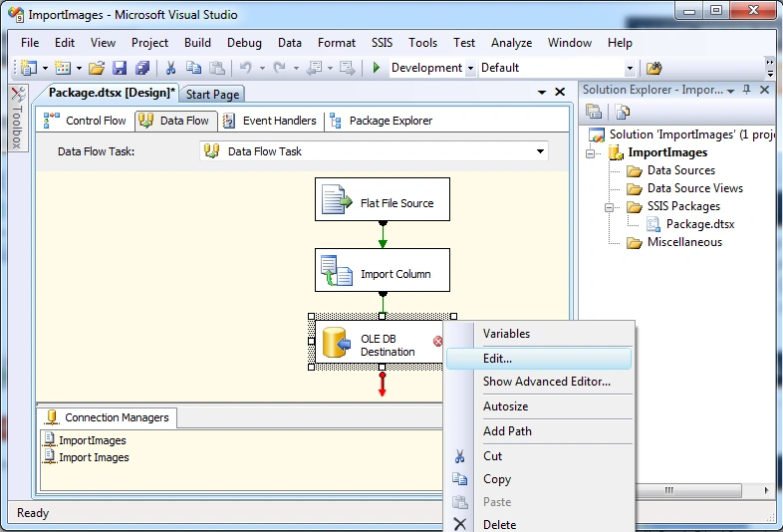Click Properties icon in Solution Explorer toolbar

pos(594,112)
